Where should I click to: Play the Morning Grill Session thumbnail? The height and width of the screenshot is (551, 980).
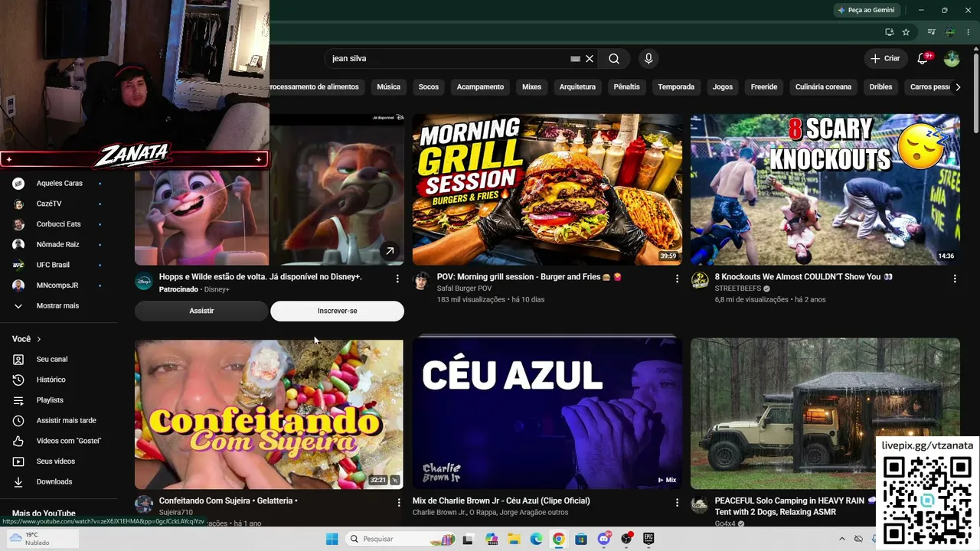coord(547,190)
